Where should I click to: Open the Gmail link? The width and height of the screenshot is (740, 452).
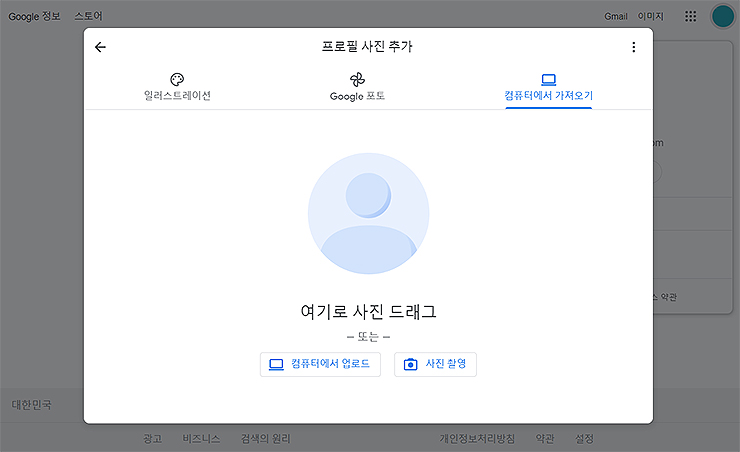616,17
